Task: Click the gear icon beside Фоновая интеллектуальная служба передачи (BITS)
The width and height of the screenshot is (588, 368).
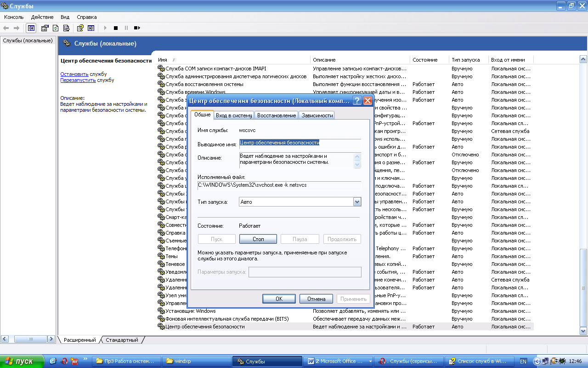Action: [x=161, y=319]
